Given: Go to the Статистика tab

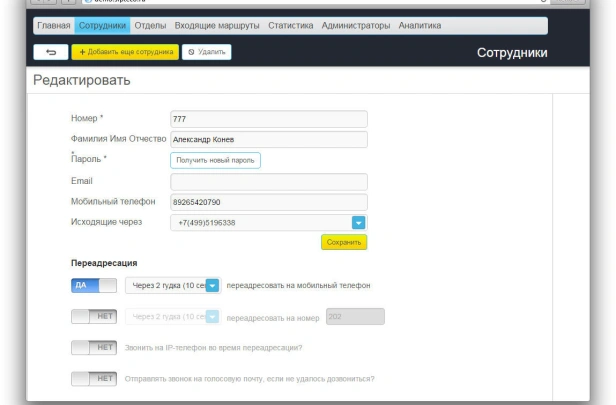Looking at the screenshot, I should [x=291, y=26].
